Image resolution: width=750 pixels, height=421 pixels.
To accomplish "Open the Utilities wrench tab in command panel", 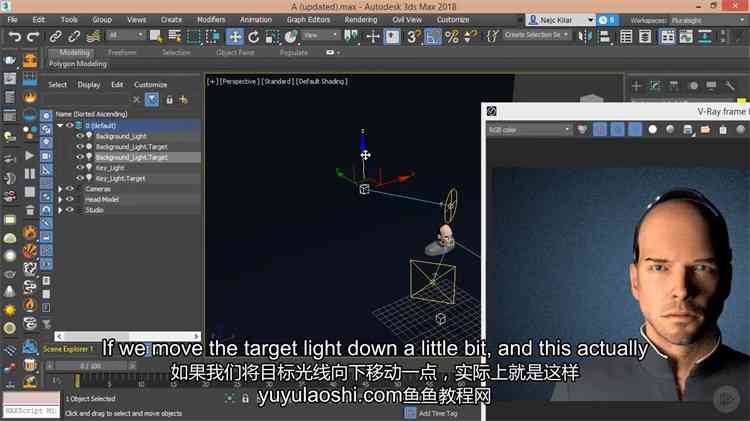I will tap(729, 86).
